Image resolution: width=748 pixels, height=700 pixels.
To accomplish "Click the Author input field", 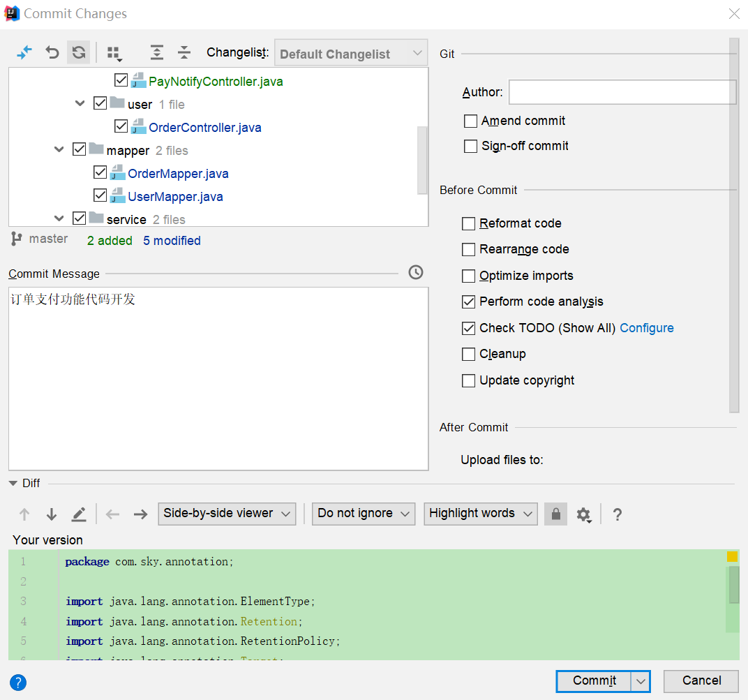I will [x=622, y=92].
